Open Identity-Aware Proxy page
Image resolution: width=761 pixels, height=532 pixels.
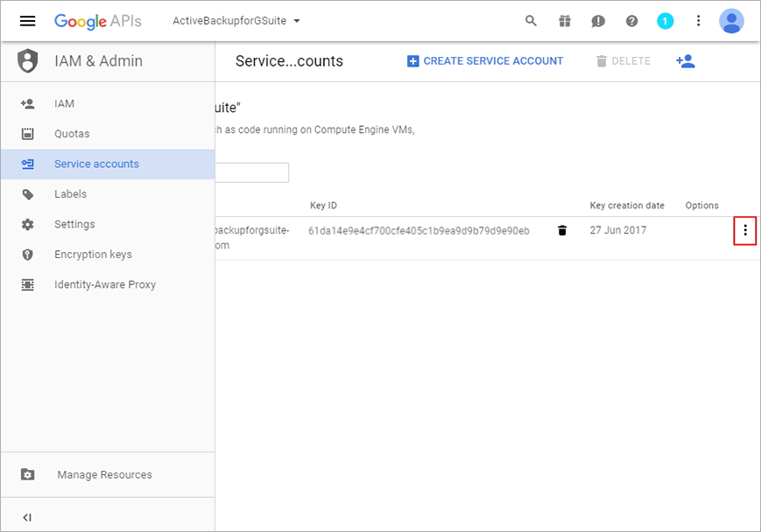105,284
